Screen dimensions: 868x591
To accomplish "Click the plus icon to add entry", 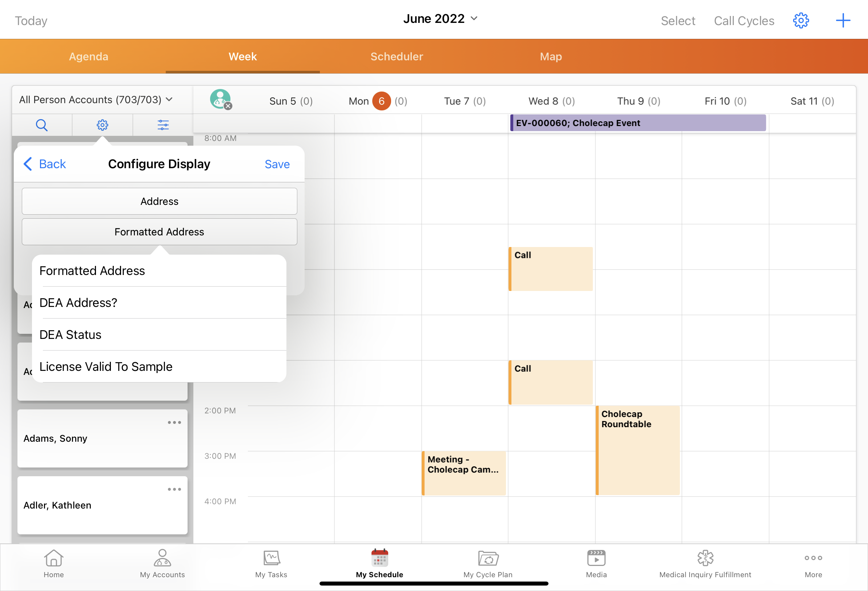I will 842,21.
